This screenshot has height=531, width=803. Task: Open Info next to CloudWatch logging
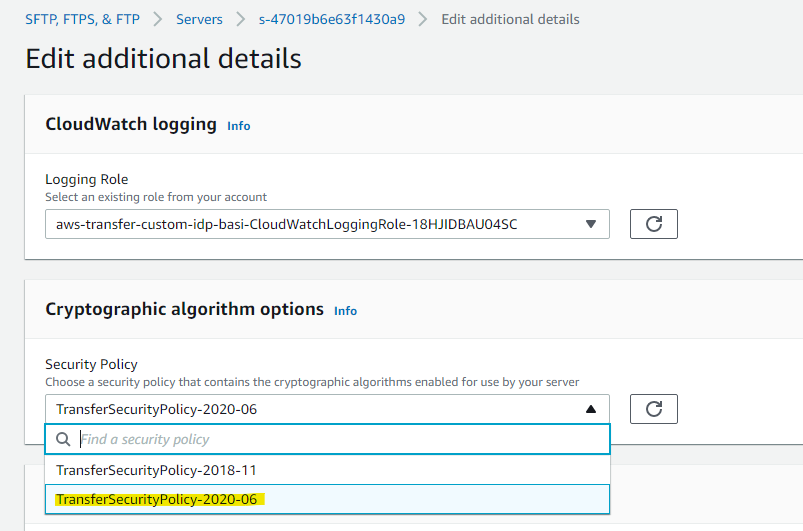pos(239,126)
